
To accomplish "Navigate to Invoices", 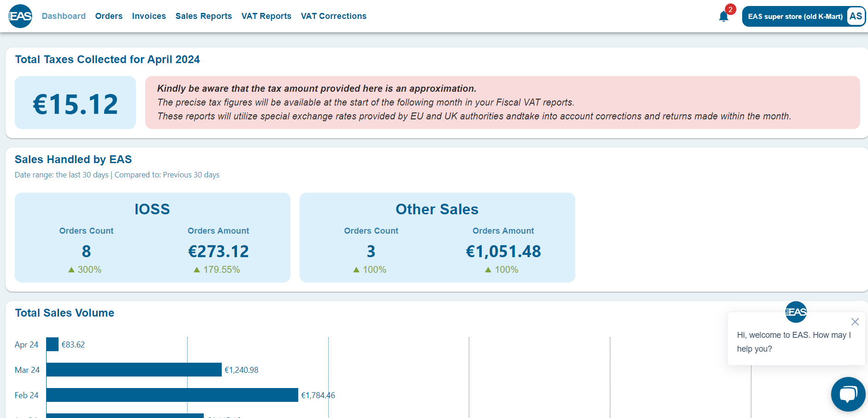I will tap(149, 16).
